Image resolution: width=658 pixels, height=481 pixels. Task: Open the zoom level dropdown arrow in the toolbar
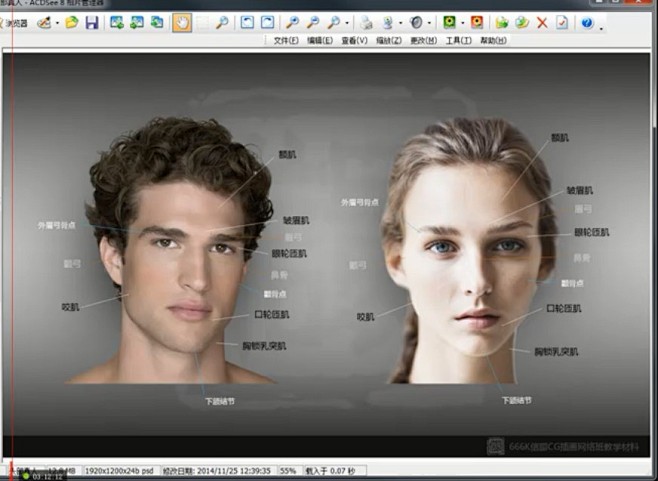(346, 22)
